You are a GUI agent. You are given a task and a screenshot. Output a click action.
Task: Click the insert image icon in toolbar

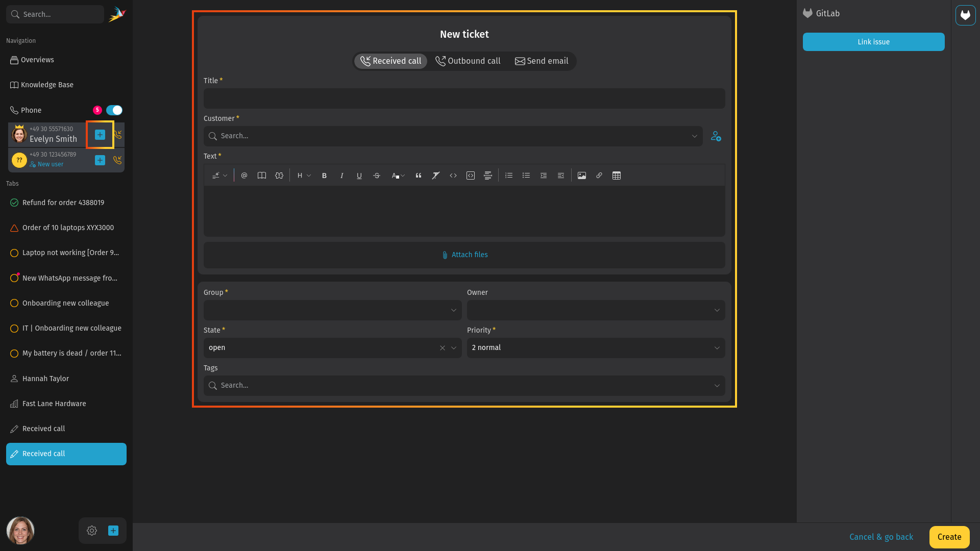coord(582,176)
